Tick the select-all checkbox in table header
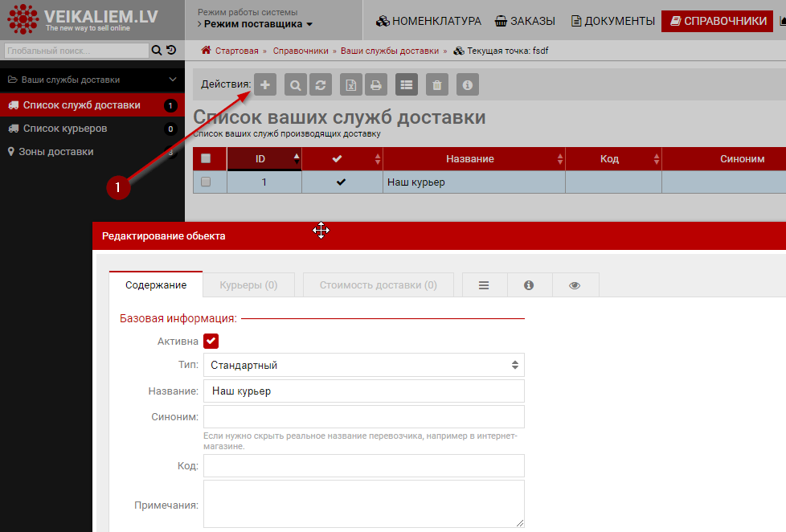Viewport: 786px width, 532px height. click(x=206, y=159)
